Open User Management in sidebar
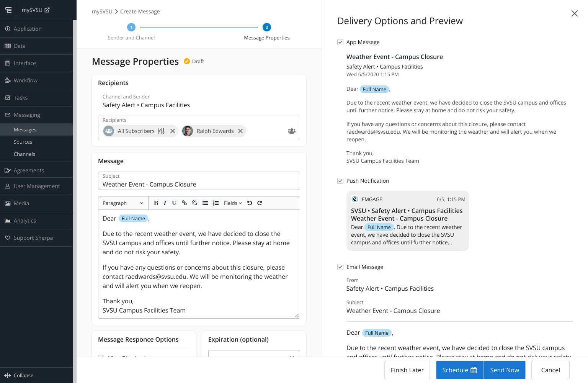588x383 pixels. [x=36, y=186]
